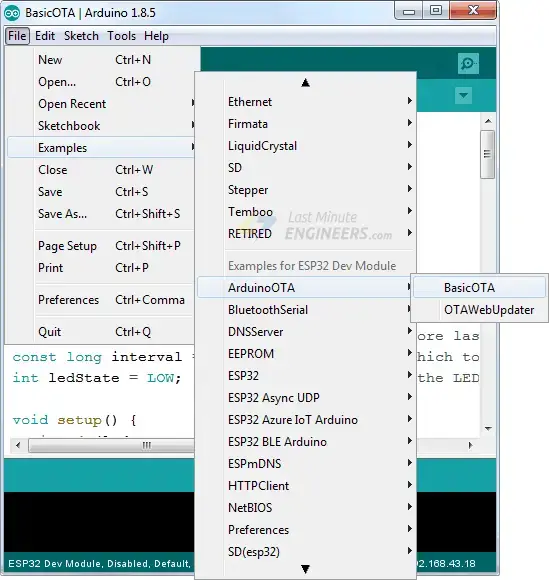Click the horizontal scrollbar right arrow
This screenshot has width=549, height=580.
(470, 445)
